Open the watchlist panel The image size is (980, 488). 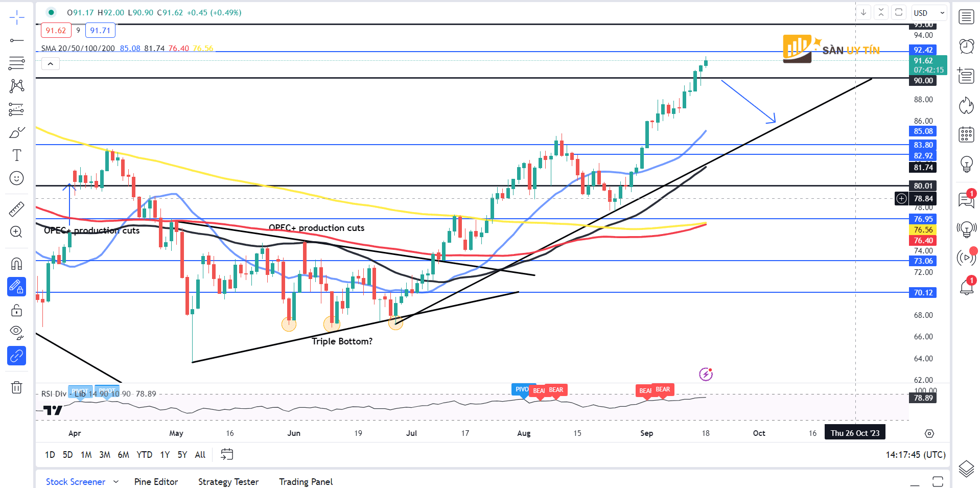[x=966, y=17]
